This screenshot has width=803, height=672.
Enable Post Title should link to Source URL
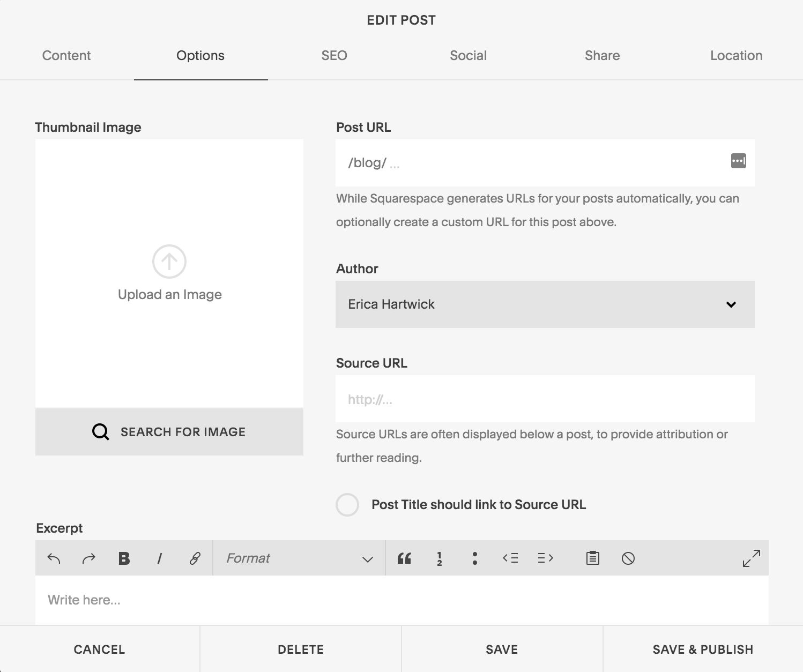pyautogui.click(x=347, y=504)
